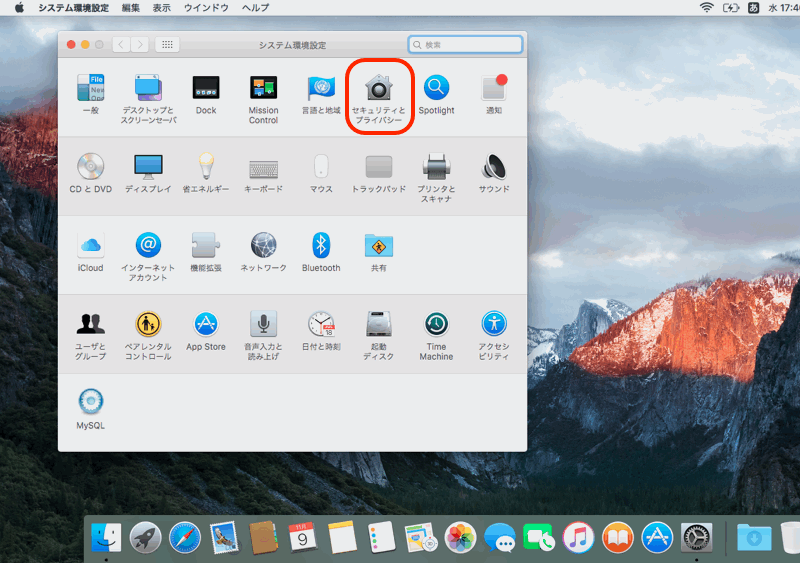This screenshot has width=800, height=563.
Task: Click the show all preferences grid button
Action: (x=168, y=45)
